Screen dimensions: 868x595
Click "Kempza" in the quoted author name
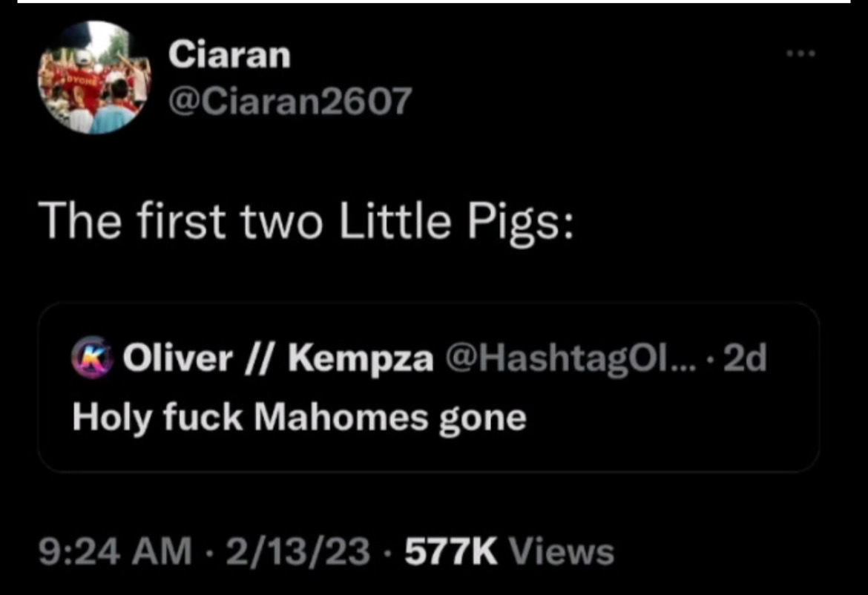pos(361,359)
